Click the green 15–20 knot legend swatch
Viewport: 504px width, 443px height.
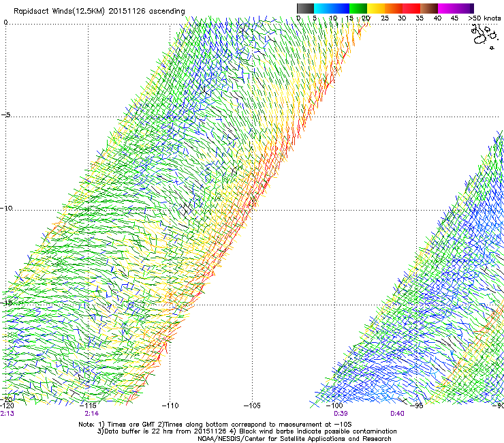click(x=358, y=8)
